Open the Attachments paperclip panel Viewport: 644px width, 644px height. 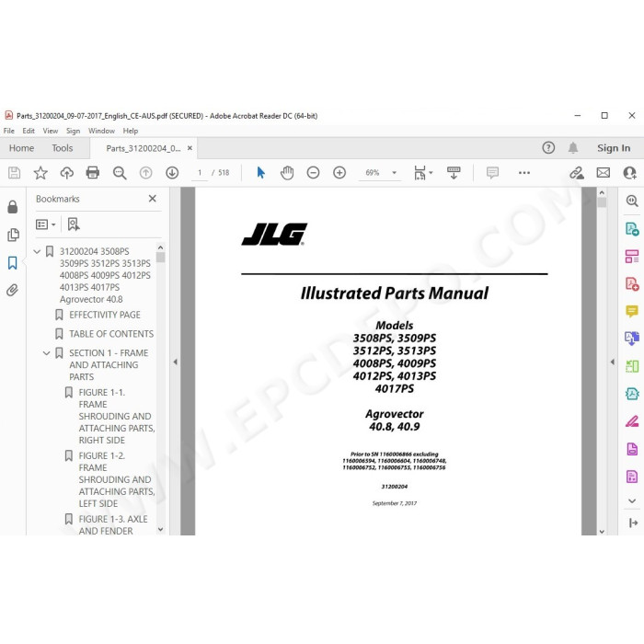pyautogui.click(x=13, y=291)
